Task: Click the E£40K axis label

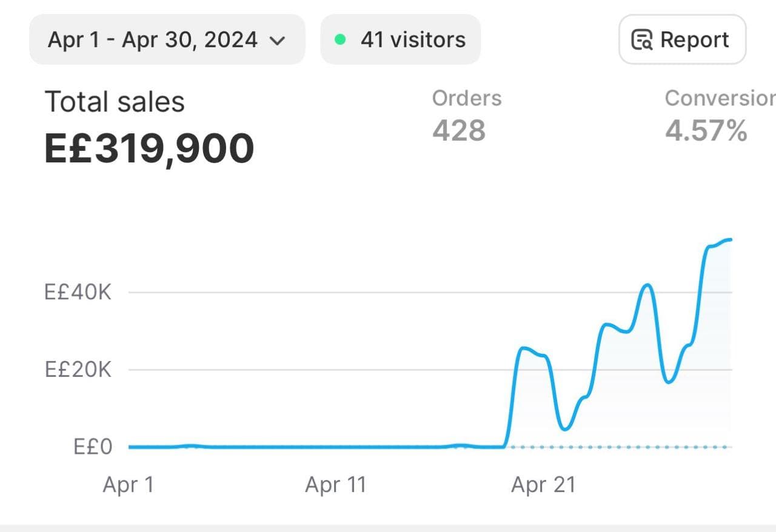Action: [78, 293]
